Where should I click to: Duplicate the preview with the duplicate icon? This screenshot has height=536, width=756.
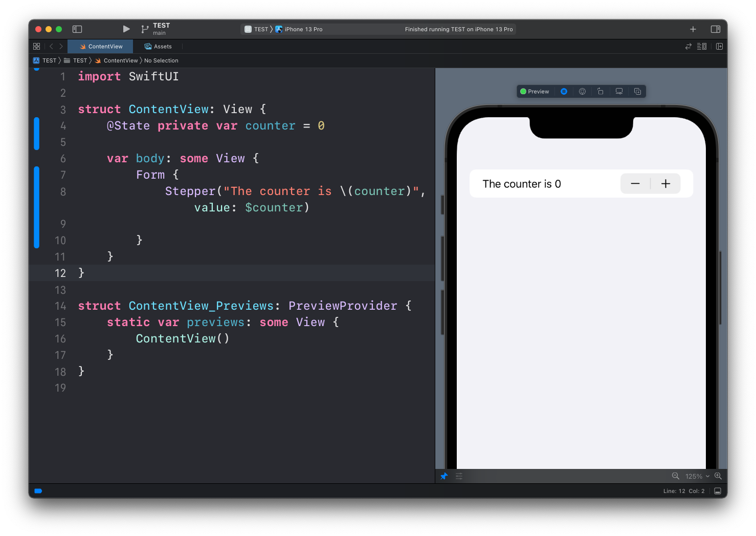tap(637, 92)
